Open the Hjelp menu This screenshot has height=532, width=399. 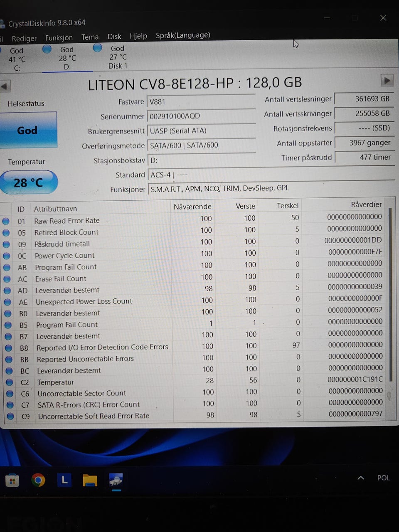coord(138,36)
